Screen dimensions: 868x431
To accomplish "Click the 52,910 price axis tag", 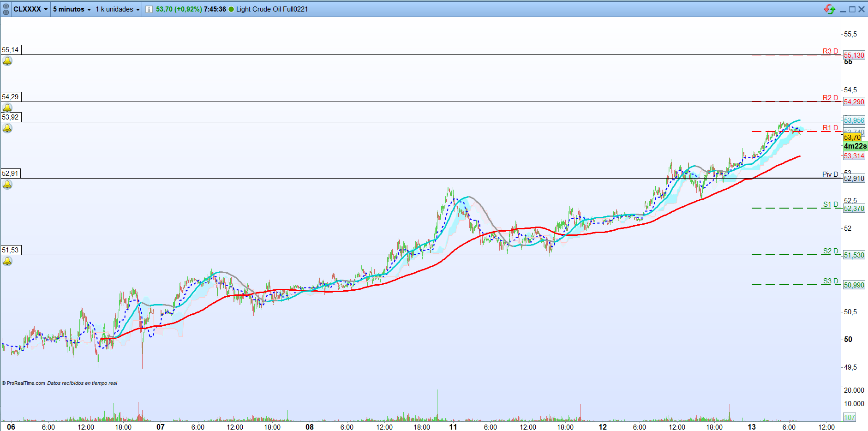I will pyautogui.click(x=854, y=179).
